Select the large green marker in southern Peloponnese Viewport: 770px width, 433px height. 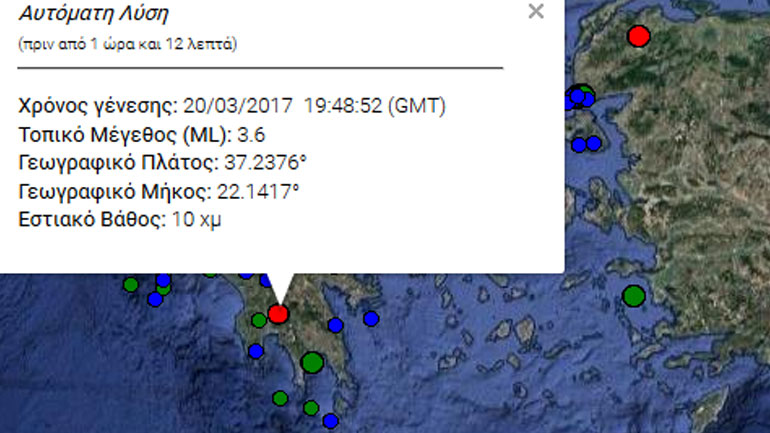pos(312,362)
